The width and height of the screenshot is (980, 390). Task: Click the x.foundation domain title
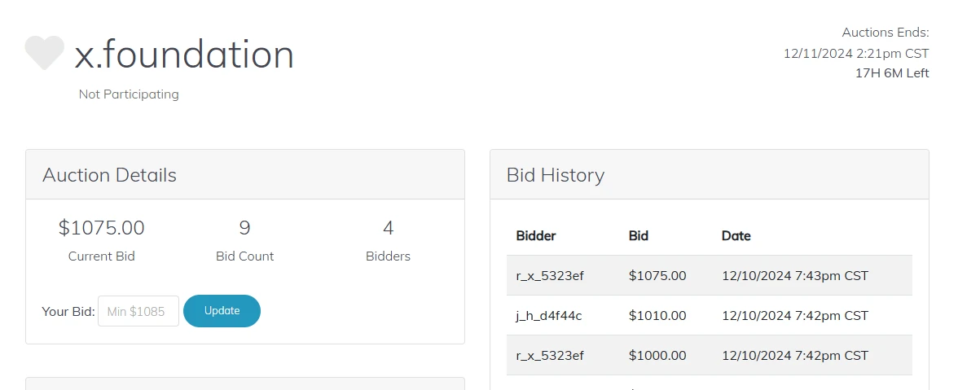(184, 55)
